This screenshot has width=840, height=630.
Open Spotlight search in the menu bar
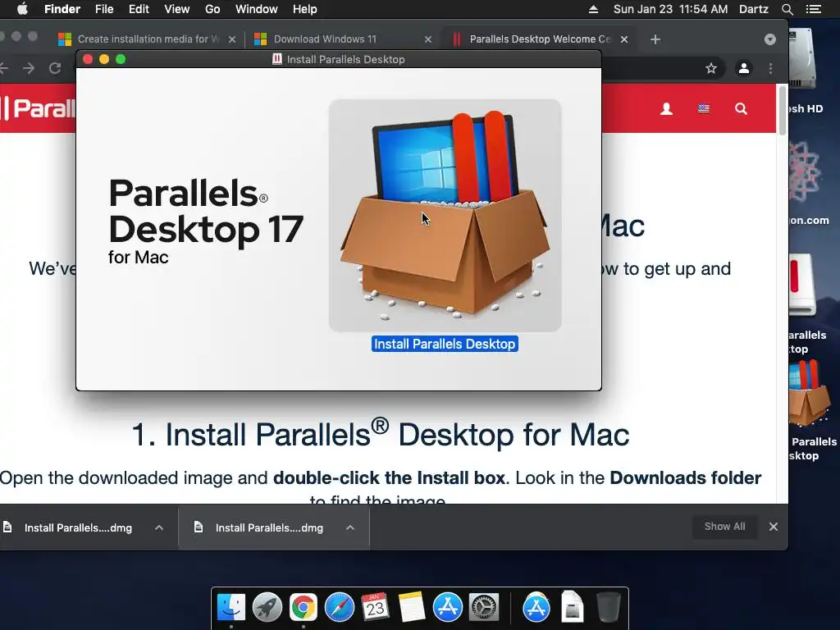pyautogui.click(x=787, y=9)
